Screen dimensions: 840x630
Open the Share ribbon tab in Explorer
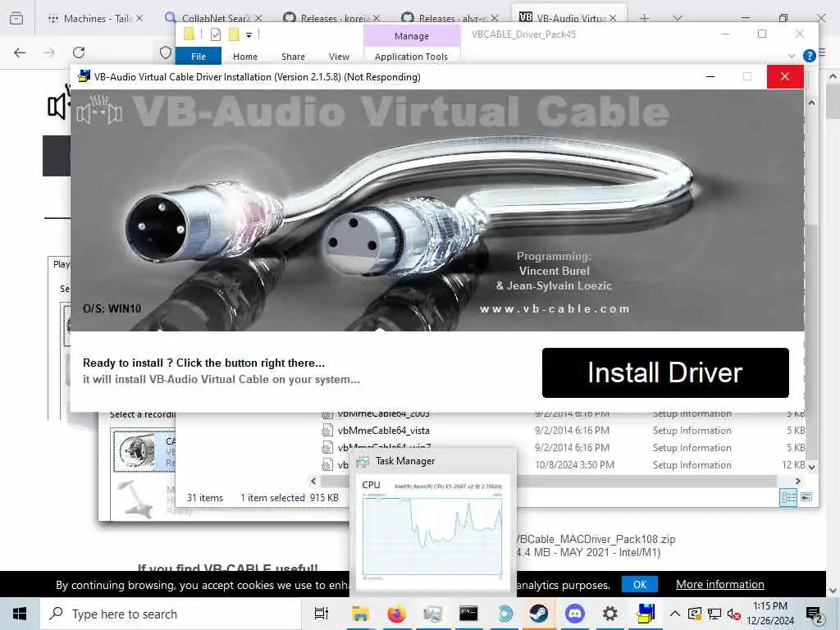[x=293, y=57]
